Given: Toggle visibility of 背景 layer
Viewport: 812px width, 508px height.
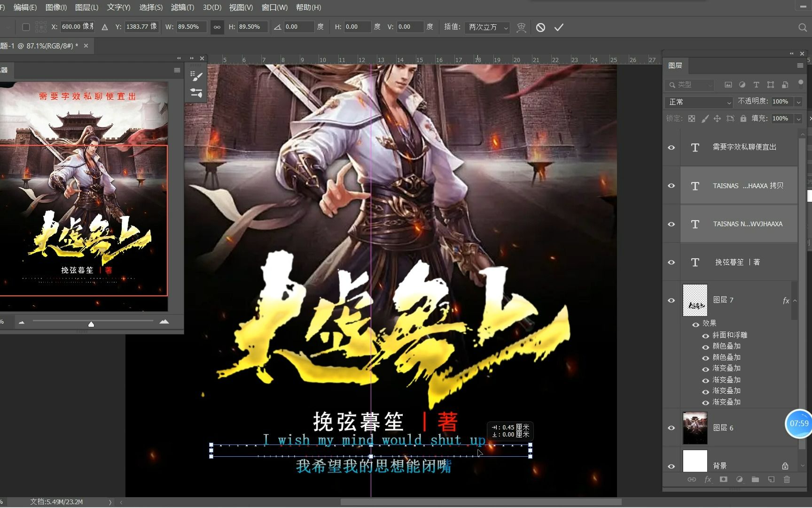Looking at the screenshot, I should tap(671, 467).
